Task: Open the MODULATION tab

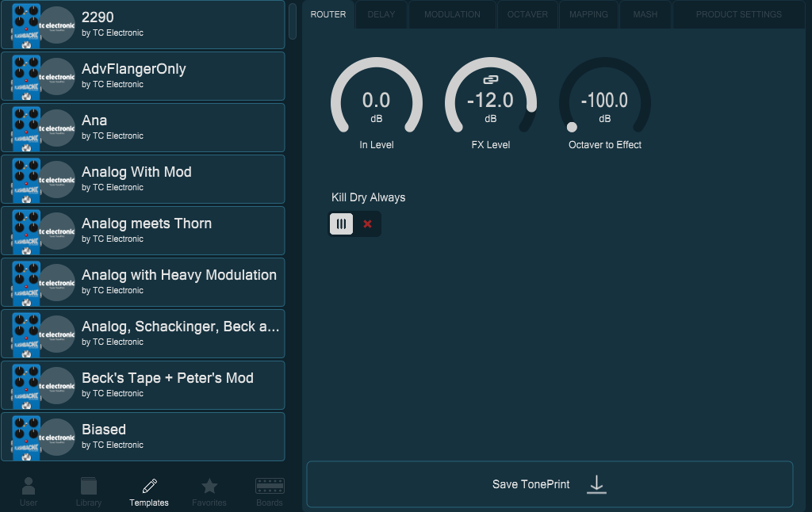Action: (452, 14)
